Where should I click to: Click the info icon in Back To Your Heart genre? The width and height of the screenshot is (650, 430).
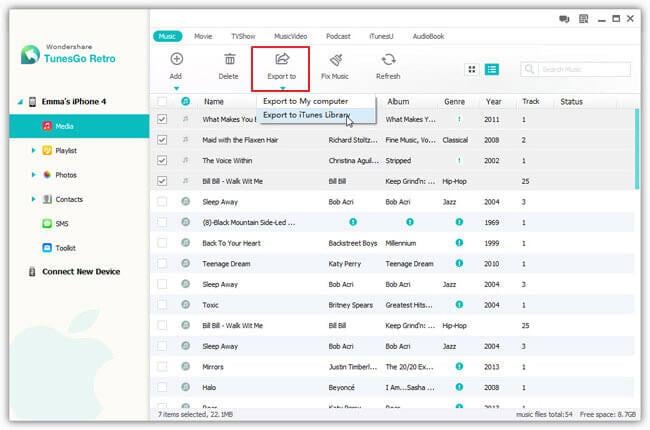point(459,243)
